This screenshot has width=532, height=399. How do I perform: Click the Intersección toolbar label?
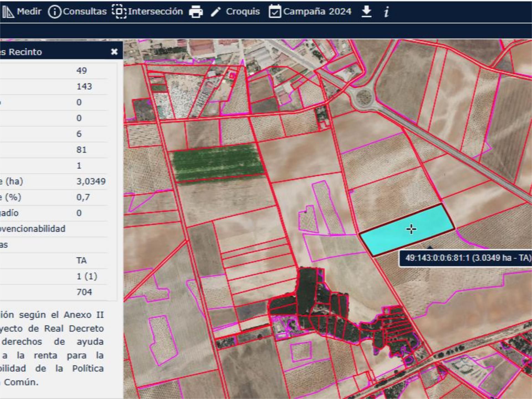[155, 11]
